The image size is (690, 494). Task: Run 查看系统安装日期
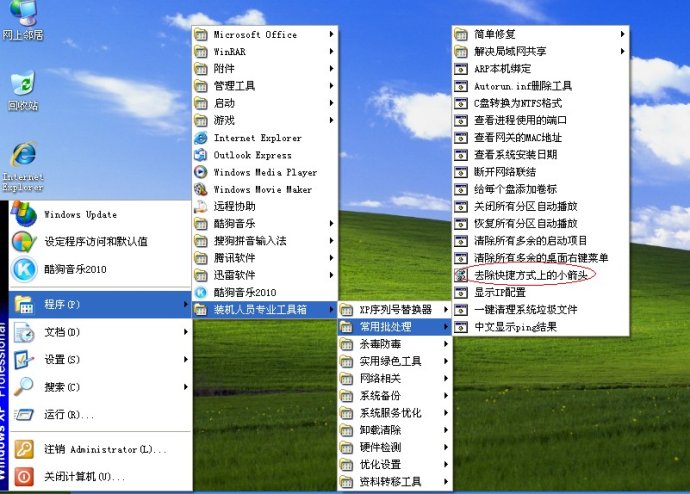541,155
